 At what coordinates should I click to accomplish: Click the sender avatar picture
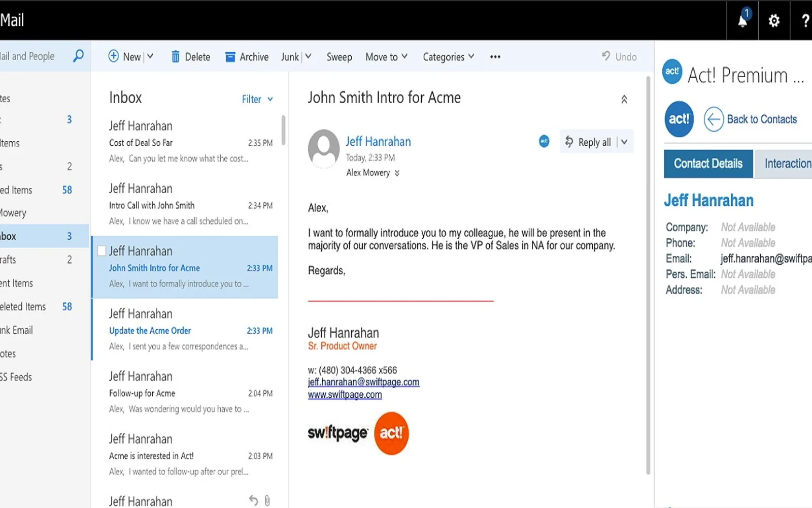[324, 148]
